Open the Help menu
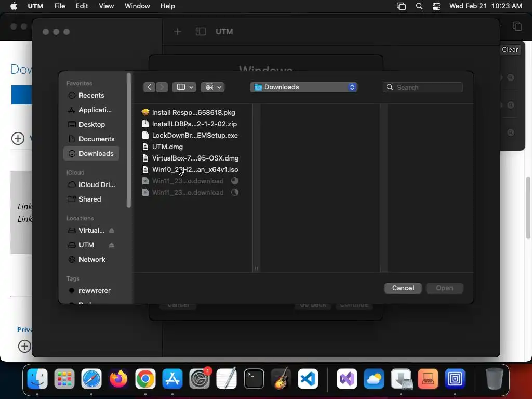This screenshot has width=532, height=399. (x=168, y=6)
